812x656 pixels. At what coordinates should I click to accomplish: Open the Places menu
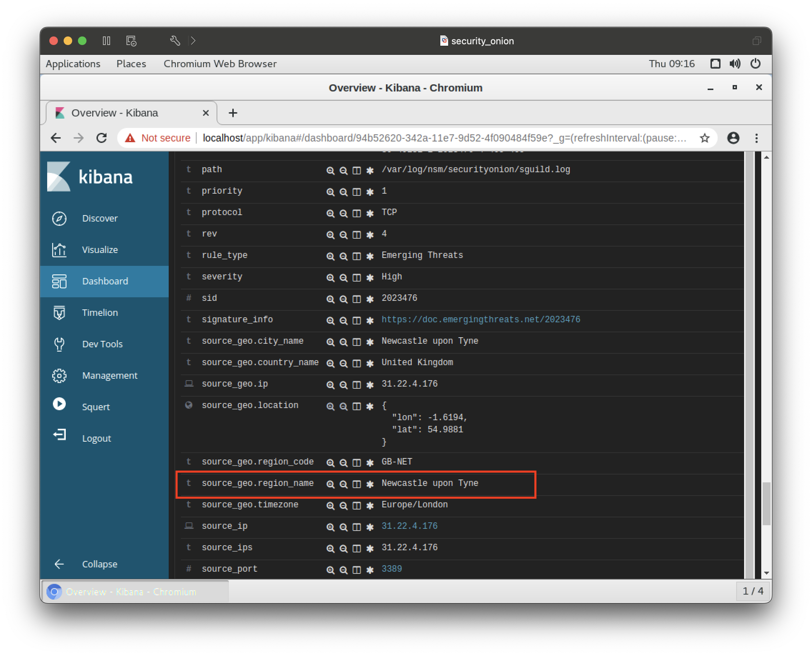point(131,64)
